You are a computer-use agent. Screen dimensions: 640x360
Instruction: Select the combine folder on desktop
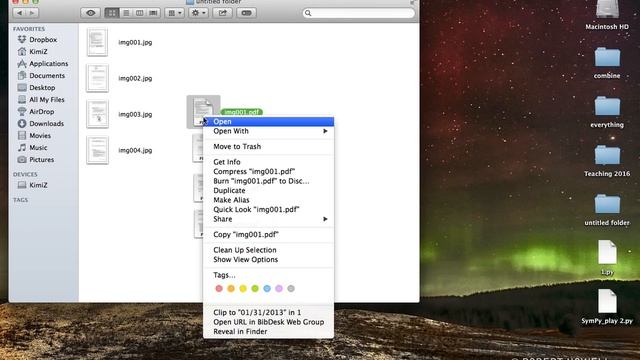pos(607,62)
